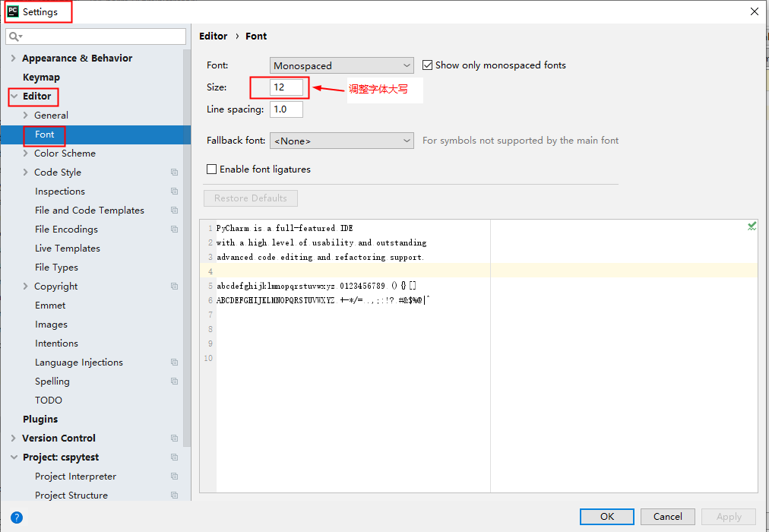Expand Appearance & Behavior section

point(13,59)
